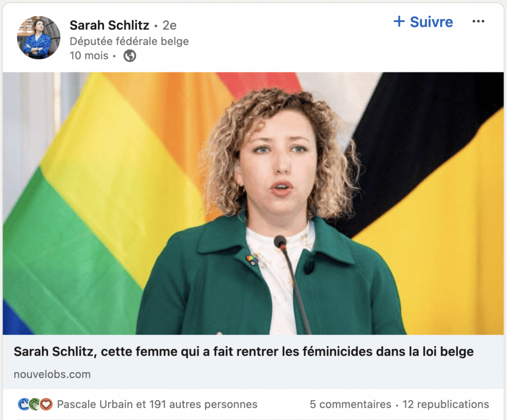Click the red heart reaction icon

pos(46,404)
